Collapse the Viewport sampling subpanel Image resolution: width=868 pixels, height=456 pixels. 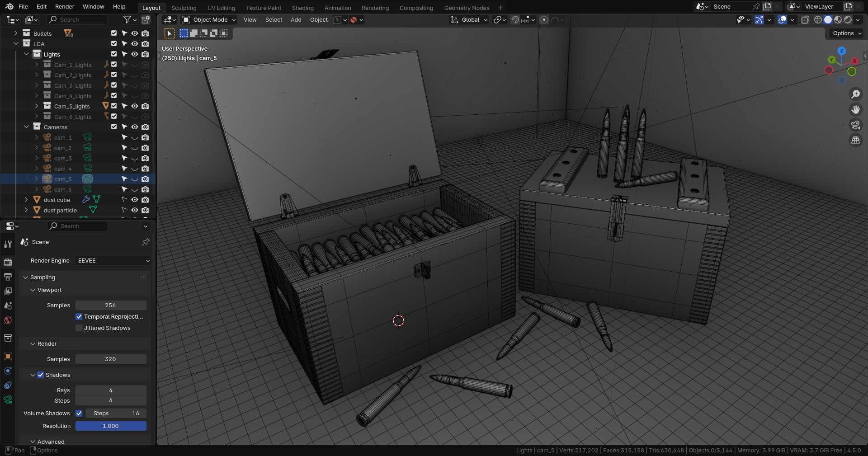(x=33, y=290)
